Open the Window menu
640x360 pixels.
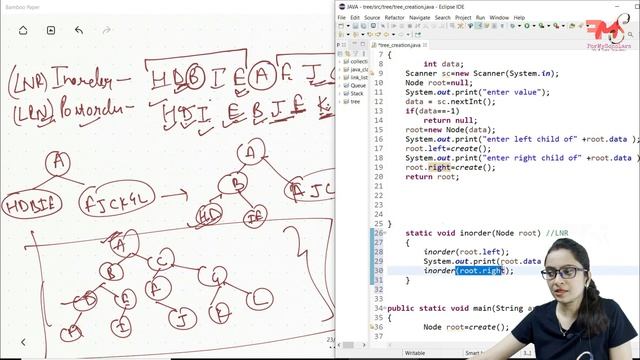499,18
